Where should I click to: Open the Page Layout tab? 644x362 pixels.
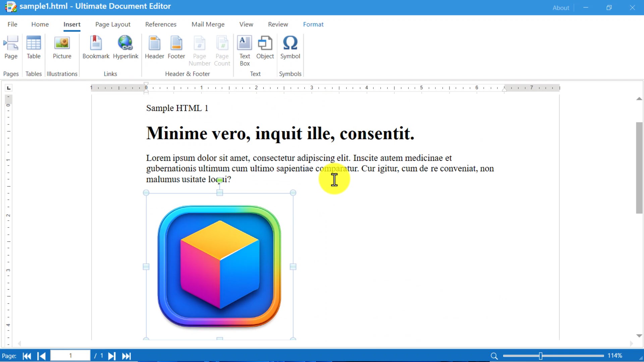(113, 24)
